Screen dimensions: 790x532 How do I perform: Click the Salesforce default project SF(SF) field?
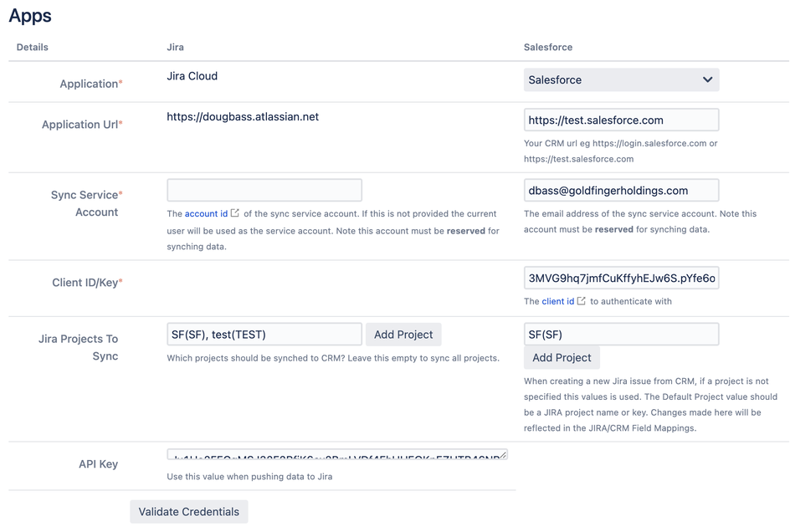click(x=621, y=335)
